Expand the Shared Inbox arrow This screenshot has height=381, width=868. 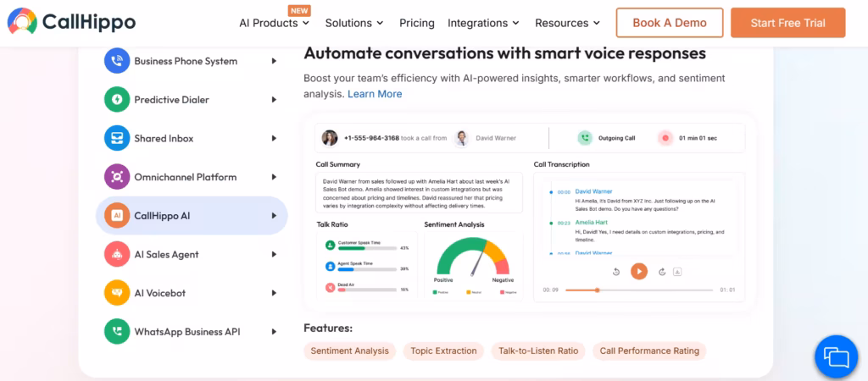(274, 138)
